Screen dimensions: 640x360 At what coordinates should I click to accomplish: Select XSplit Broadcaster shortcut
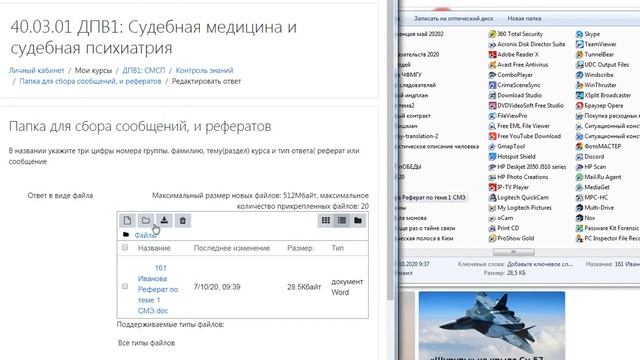[x=603, y=95]
